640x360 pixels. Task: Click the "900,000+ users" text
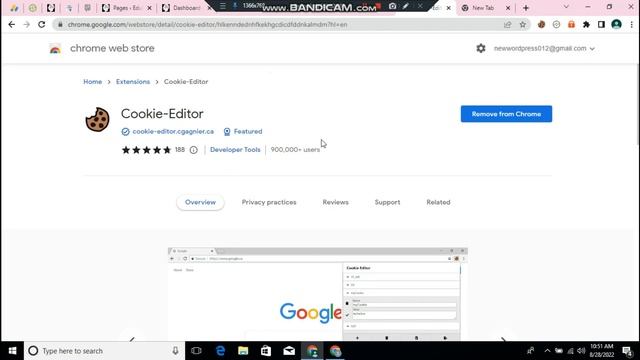[295, 150]
